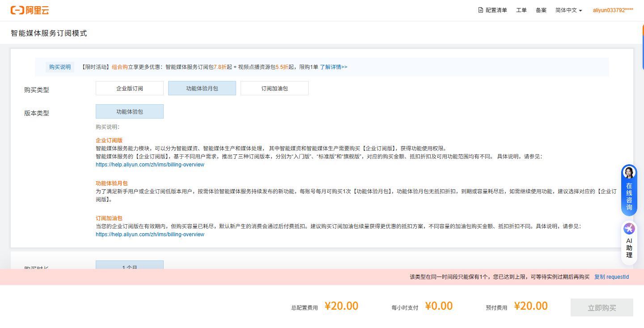Click the 总配置费用 ¥20.00 amount
Image resolution: width=644 pixels, height=328 pixels.
[341, 306]
